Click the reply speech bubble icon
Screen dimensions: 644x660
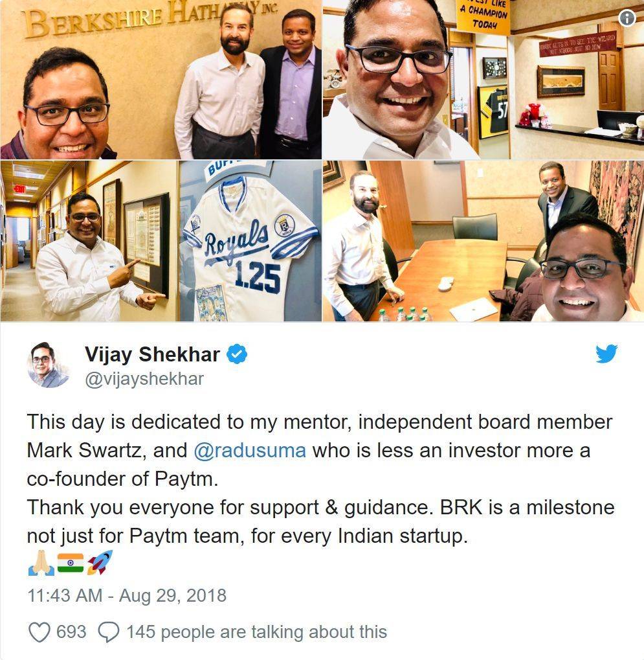(x=109, y=632)
